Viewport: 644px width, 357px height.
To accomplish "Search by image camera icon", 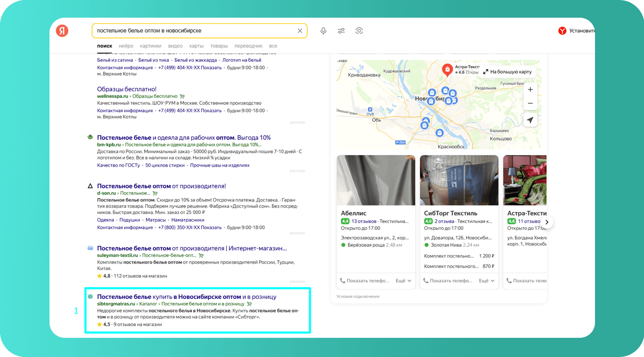I will [359, 31].
